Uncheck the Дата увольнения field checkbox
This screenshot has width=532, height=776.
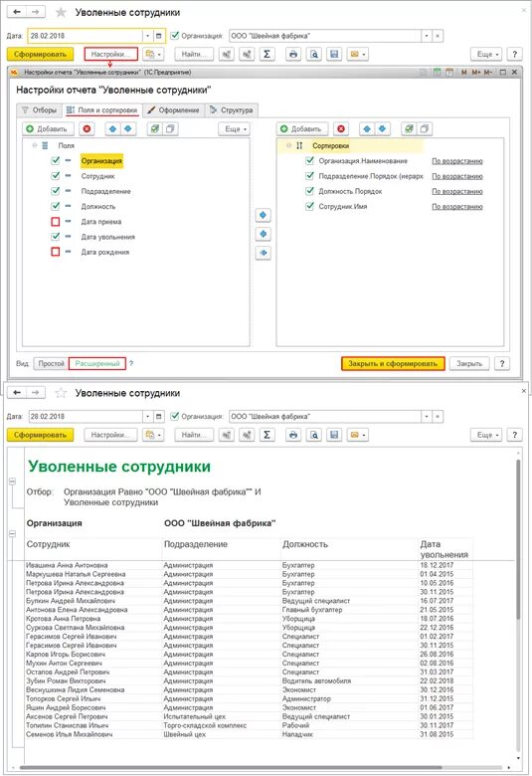[x=56, y=236]
